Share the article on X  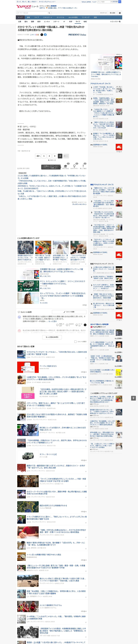42,35
